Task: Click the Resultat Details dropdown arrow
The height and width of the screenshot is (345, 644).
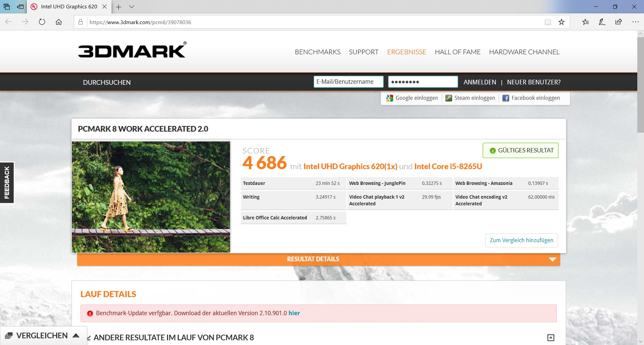Action: [x=552, y=260]
